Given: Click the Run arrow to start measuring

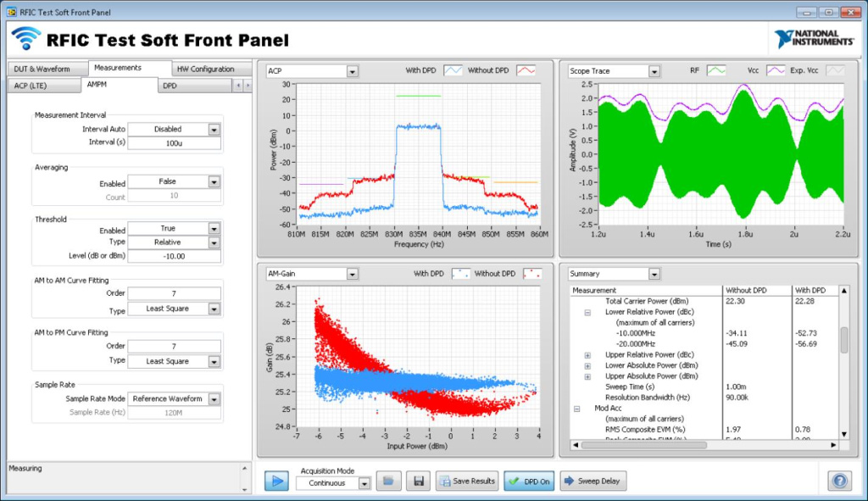Looking at the screenshot, I should pyautogui.click(x=275, y=481).
